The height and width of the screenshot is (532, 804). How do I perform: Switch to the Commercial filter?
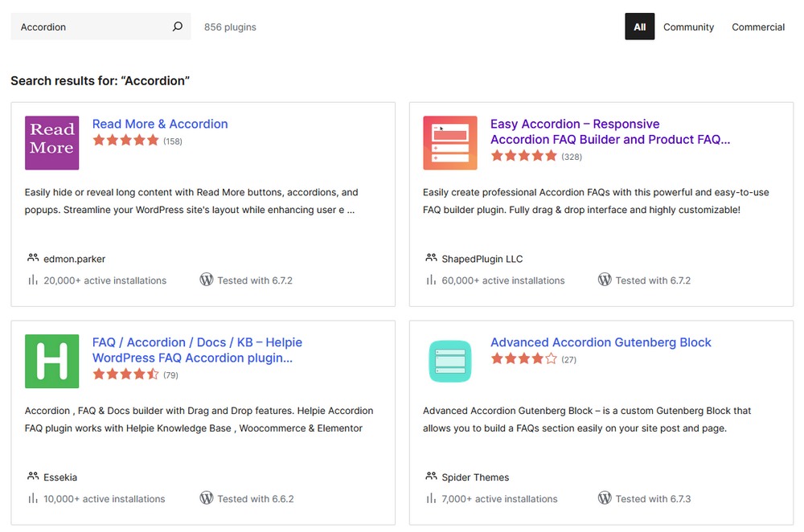tap(758, 27)
